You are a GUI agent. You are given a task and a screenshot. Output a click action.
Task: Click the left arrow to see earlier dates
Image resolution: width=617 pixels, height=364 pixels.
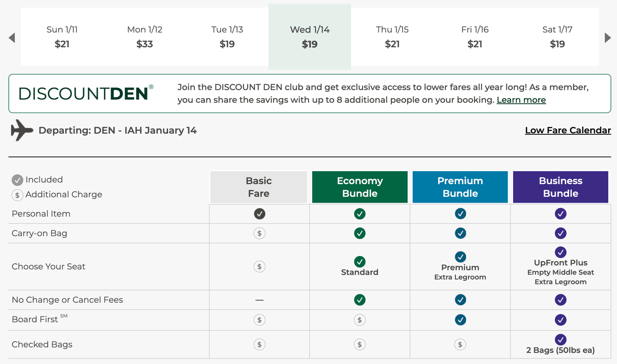click(11, 37)
